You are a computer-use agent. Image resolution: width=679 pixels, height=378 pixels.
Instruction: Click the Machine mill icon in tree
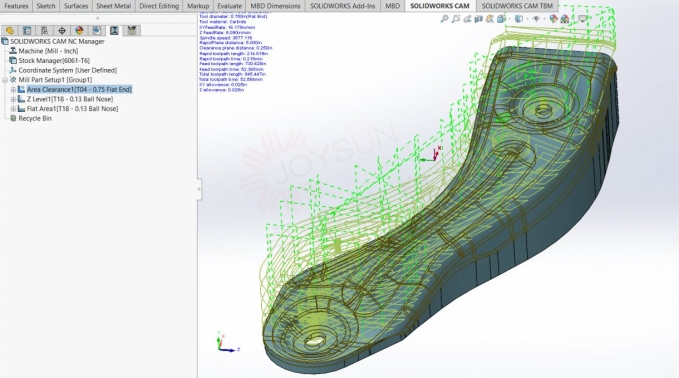pos(13,51)
